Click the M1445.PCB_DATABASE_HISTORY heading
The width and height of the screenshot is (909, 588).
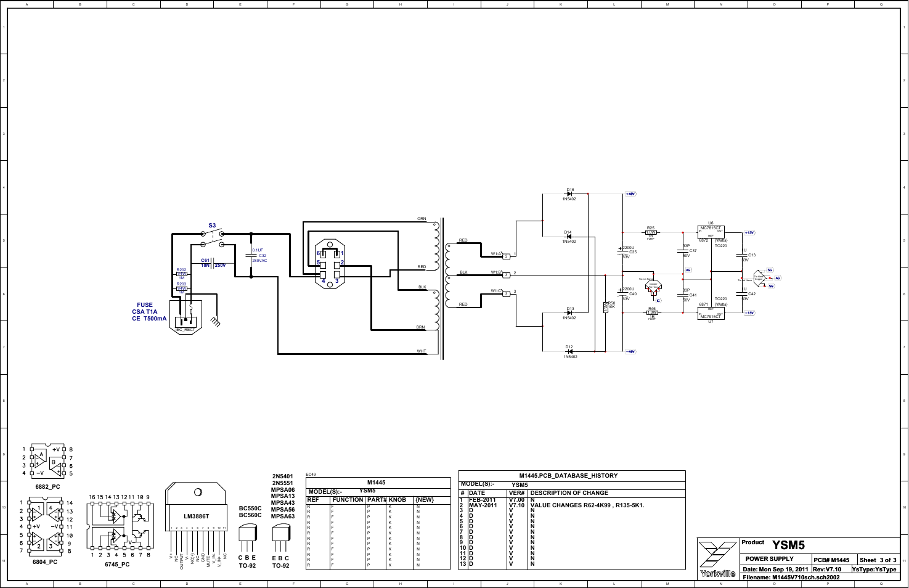(568, 476)
